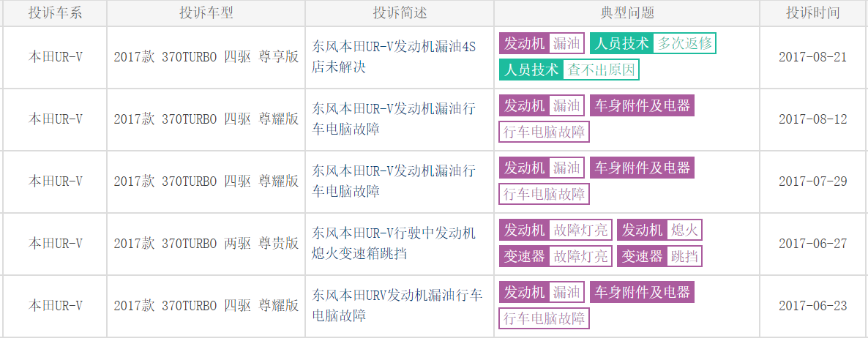Click 行车电脑故障 tag label in 2017-08-12 row
Image resolution: width=868 pixels, height=341 pixels.
545,132
